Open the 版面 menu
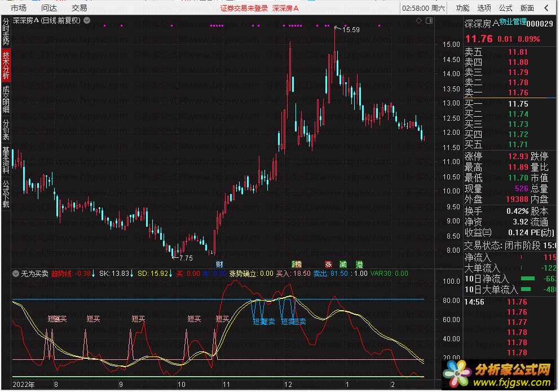The width and height of the screenshot is (560, 392). [527, 8]
